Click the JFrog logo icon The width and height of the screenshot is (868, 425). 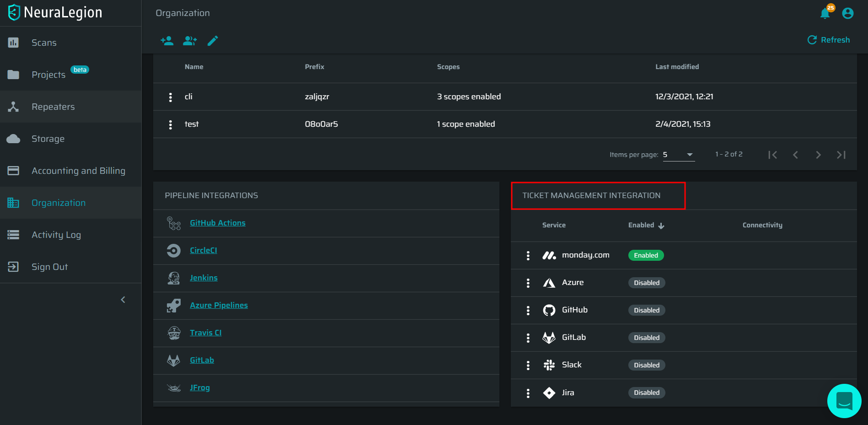[x=174, y=388]
